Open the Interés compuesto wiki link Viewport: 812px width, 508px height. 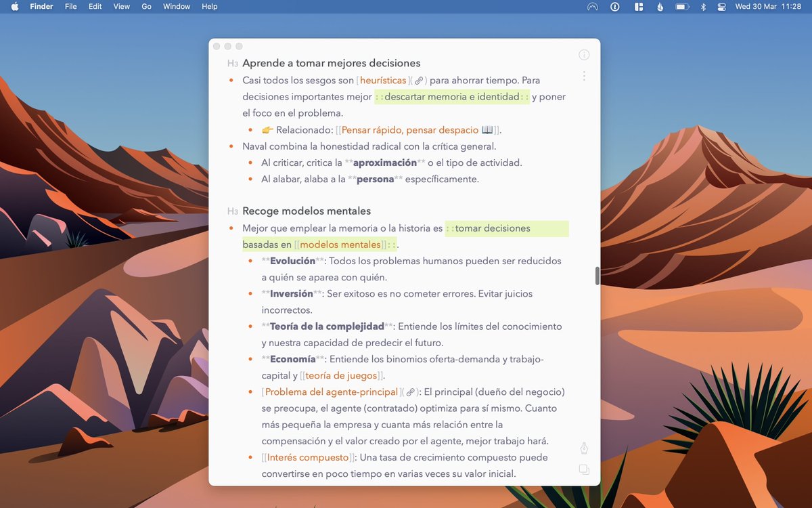click(308, 458)
